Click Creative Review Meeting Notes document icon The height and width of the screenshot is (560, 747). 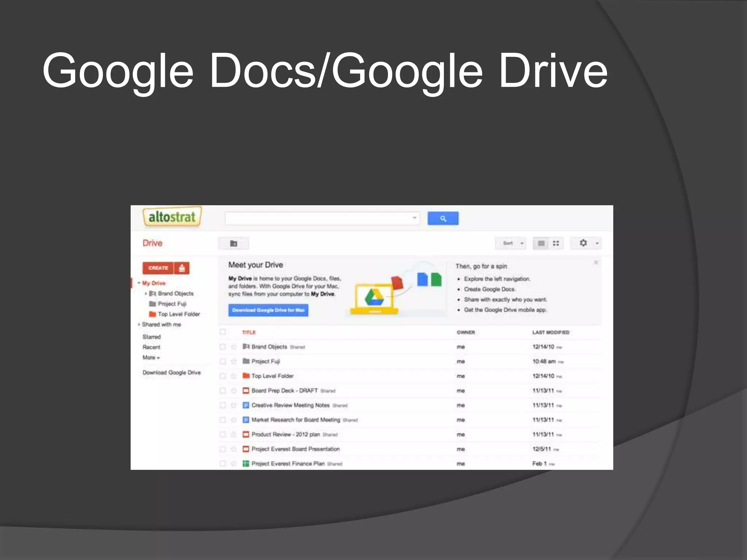(x=246, y=405)
